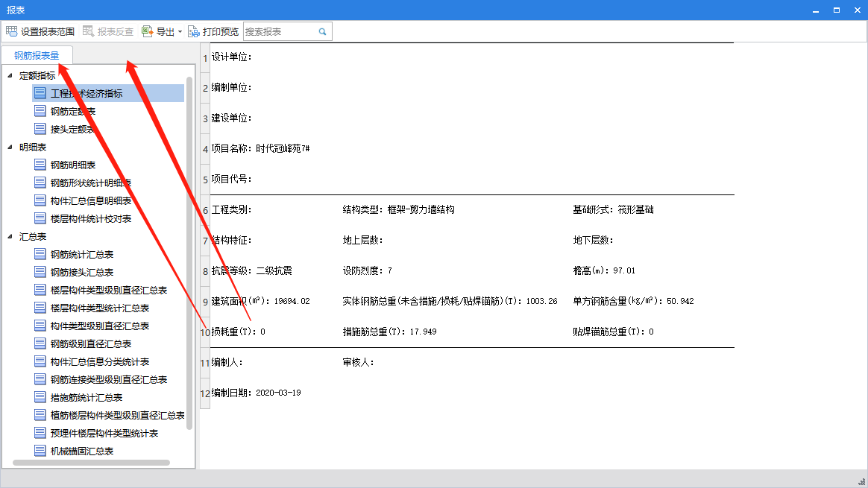Click icon of 钢筋定额表 report

(40, 111)
